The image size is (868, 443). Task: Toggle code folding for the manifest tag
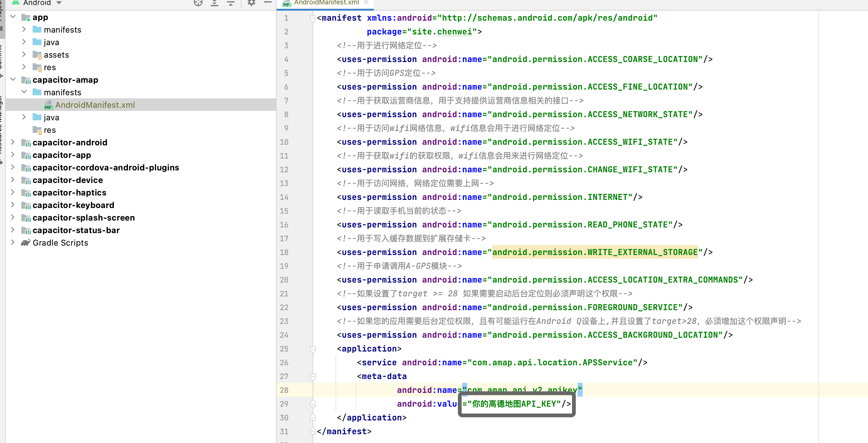[x=313, y=18]
